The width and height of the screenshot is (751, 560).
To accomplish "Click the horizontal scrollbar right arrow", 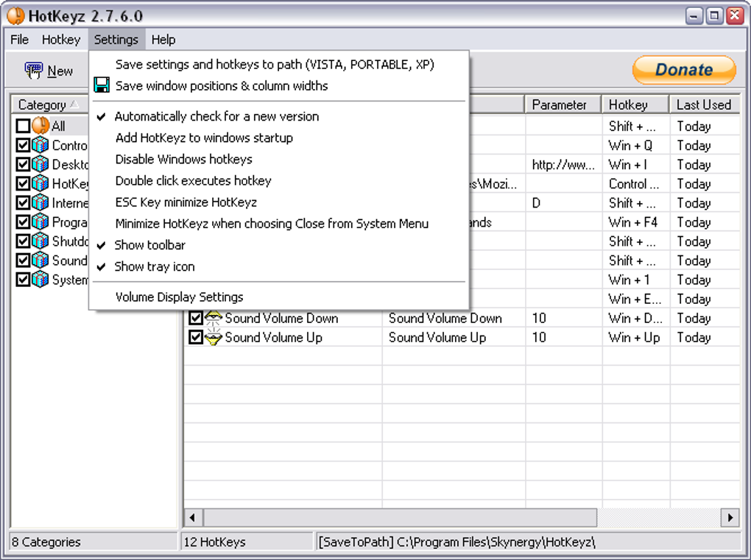I will click(730, 517).
